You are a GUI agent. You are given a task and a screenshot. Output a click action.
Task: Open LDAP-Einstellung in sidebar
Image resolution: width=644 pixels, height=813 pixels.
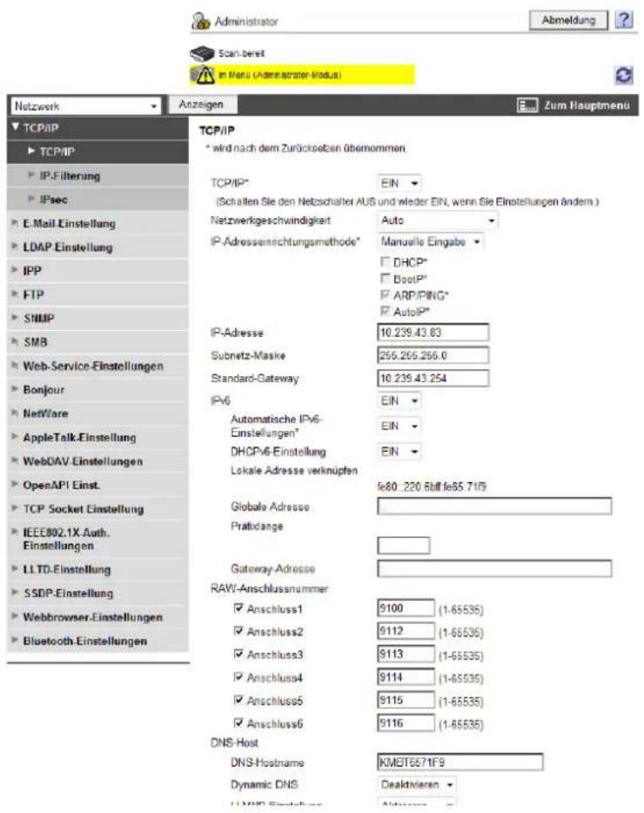[97, 247]
